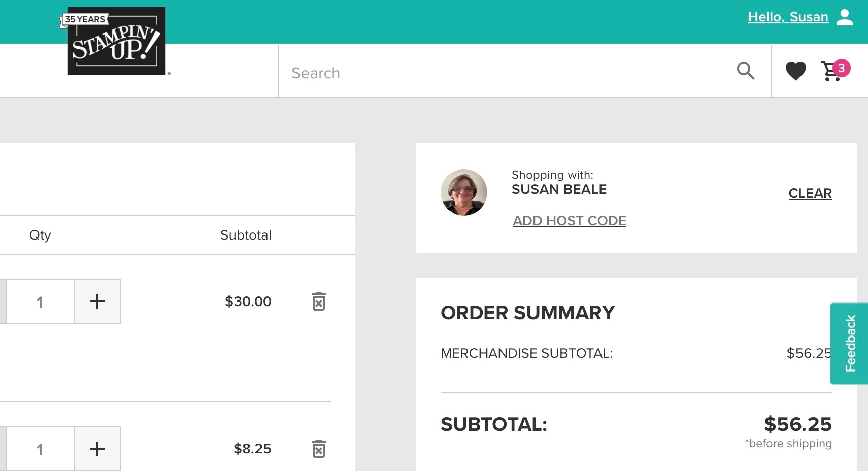Viewport: 868px width, 471px height.
Task: Click ADD HOST CODE link
Action: tap(570, 221)
